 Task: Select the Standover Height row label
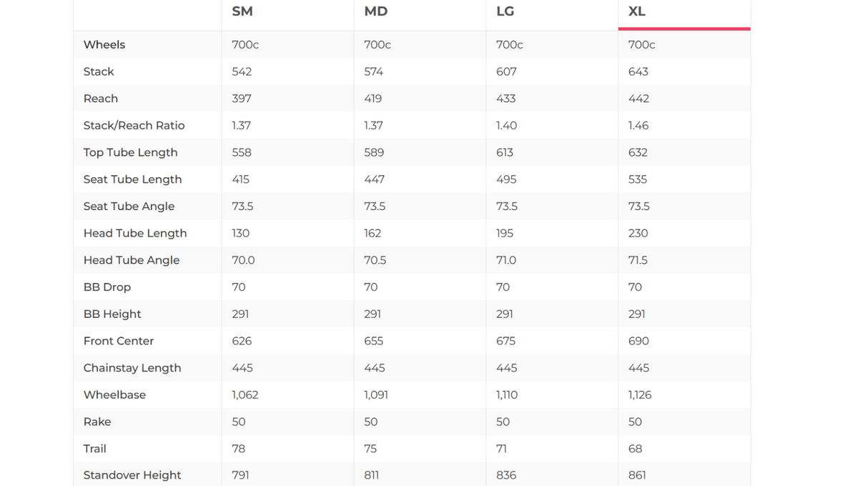(x=132, y=475)
